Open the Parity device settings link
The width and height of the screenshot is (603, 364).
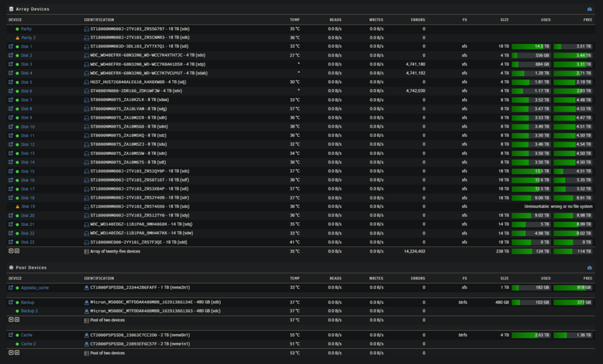pyautogui.click(x=26, y=29)
